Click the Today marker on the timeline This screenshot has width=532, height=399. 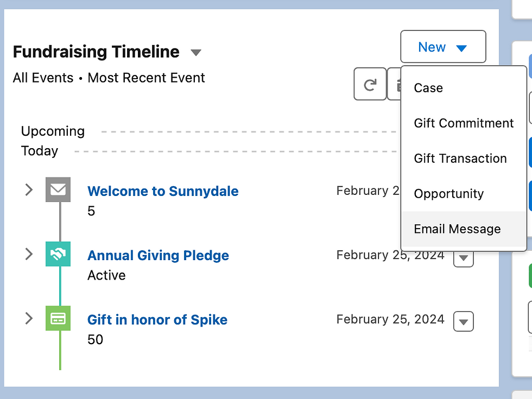(x=40, y=151)
